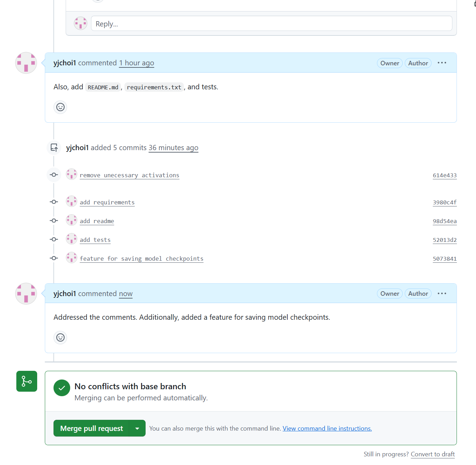Click yjchoi1's avatar beside the latest comment
Image resolution: width=476 pixels, height=465 pixels.
click(x=26, y=294)
